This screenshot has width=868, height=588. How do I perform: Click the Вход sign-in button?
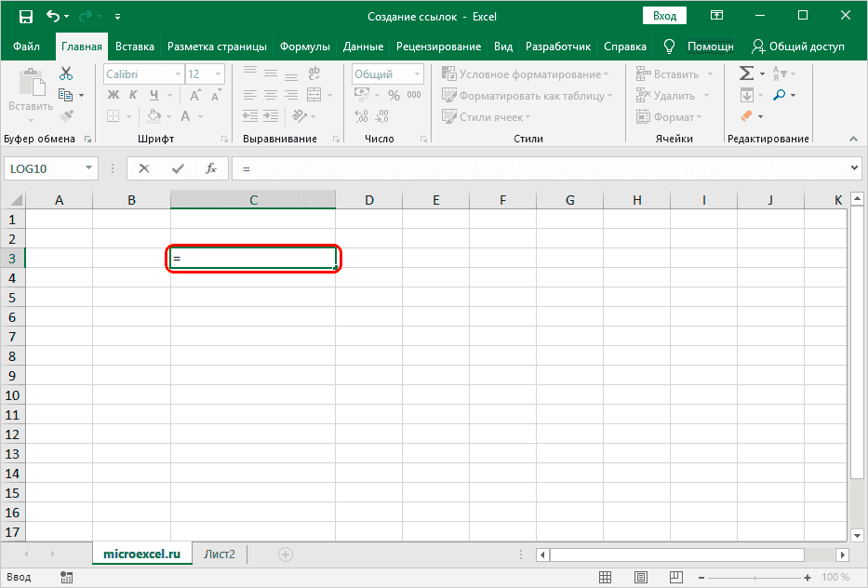coord(664,17)
